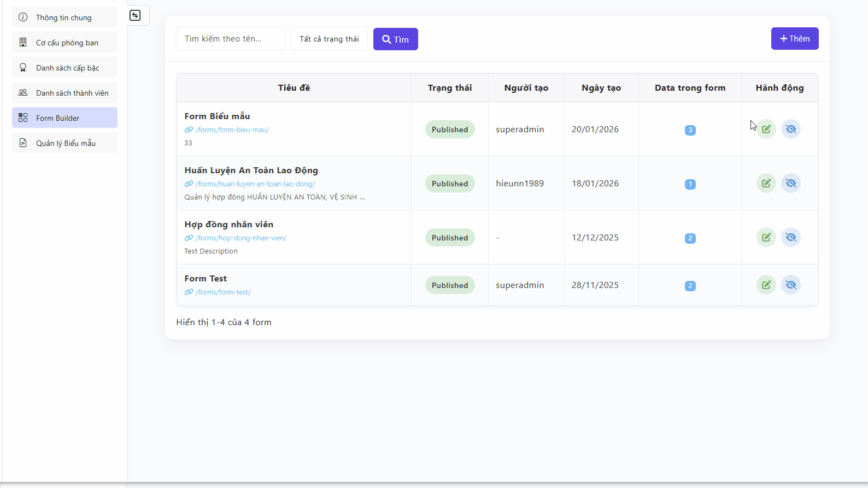Open Form Builder in the sidebar

[64, 118]
